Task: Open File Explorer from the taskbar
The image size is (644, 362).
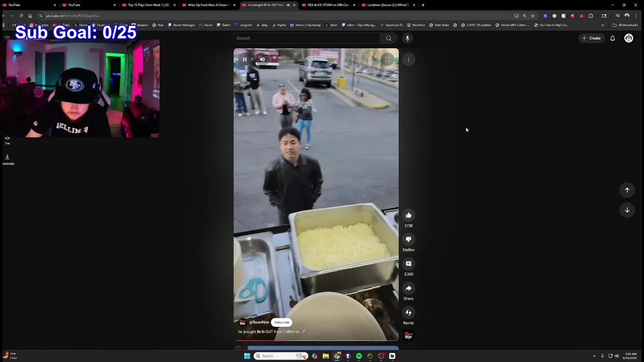Action: pyautogui.click(x=326, y=356)
